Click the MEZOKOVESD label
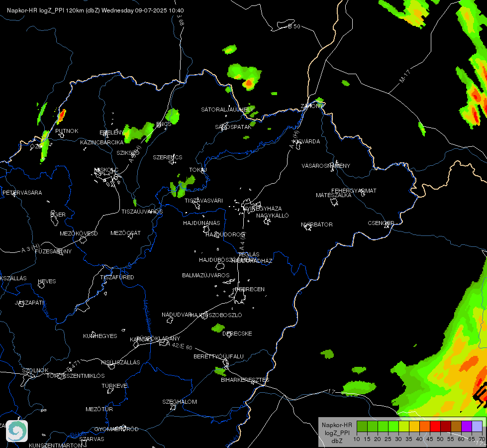The image size is (487, 448). [79, 233]
